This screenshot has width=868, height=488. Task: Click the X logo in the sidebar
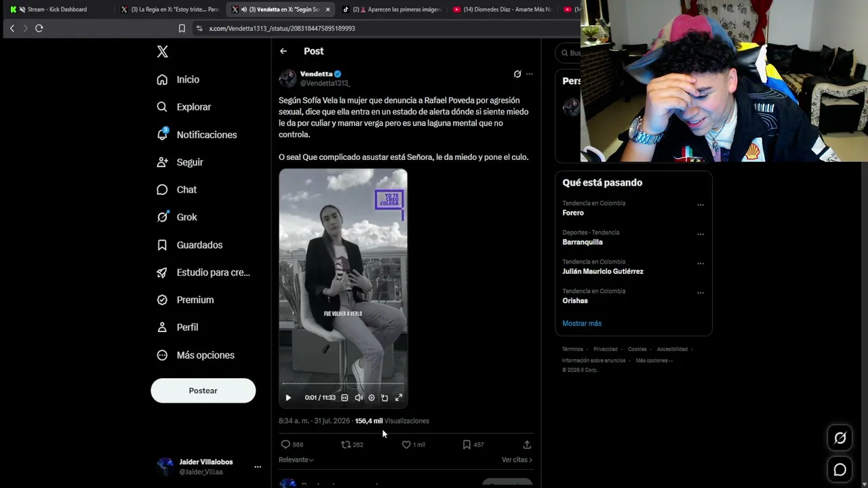coord(163,52)
